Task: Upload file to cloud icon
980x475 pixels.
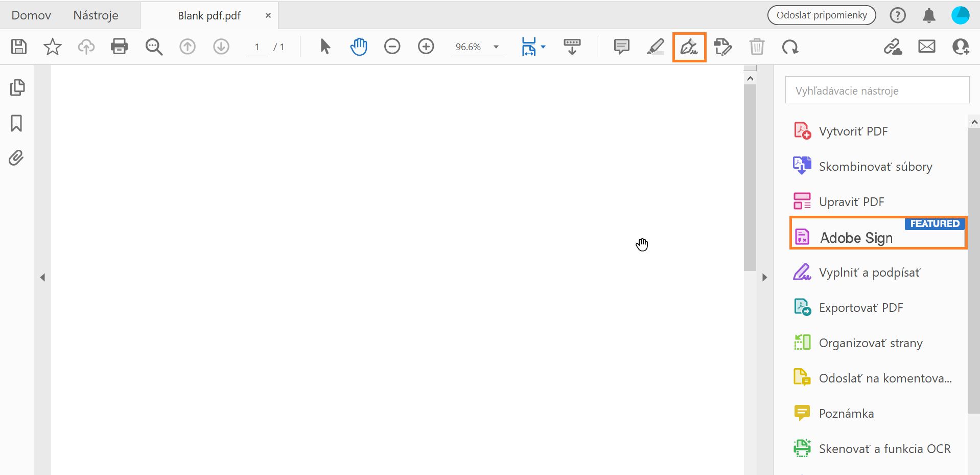Action: click(x=86, y=47)
